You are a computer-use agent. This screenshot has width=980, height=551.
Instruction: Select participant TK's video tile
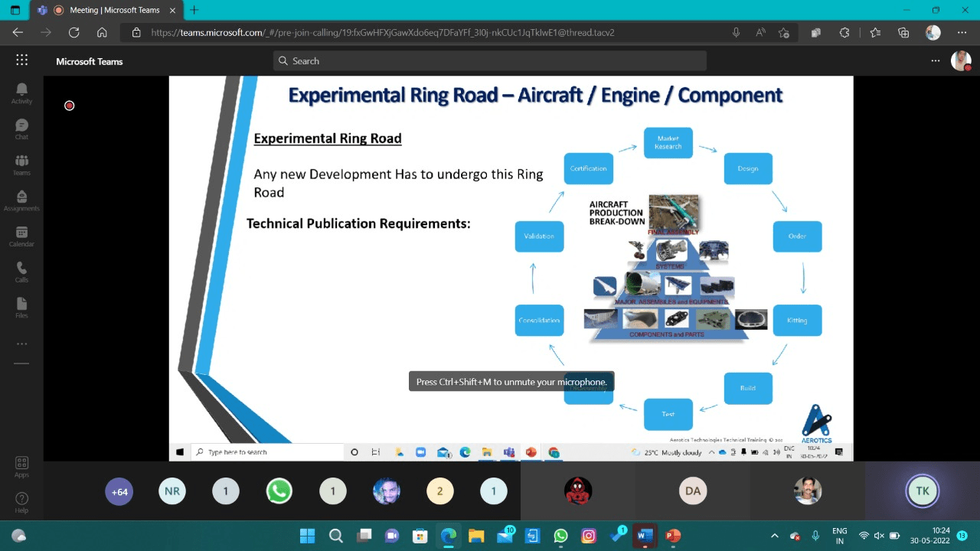click(922, 491)
